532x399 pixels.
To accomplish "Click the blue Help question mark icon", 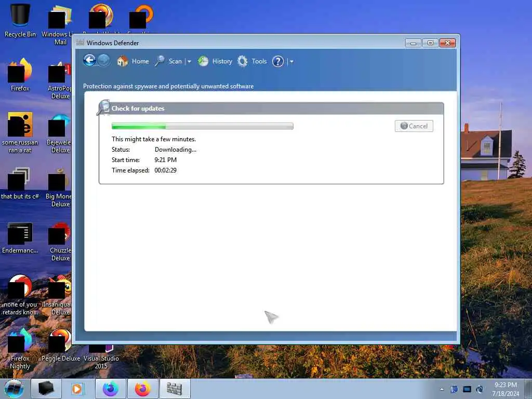I will point(278,61).
